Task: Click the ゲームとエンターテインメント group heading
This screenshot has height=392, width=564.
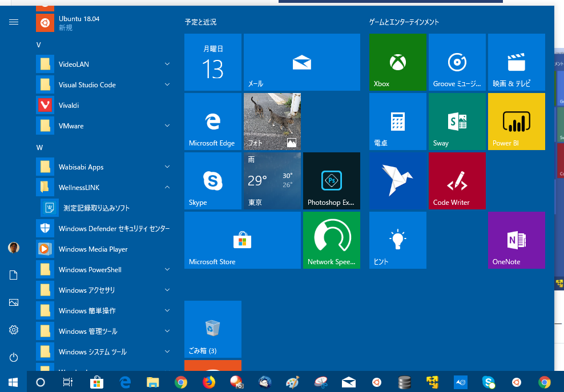Action: [x=404, y=22]
